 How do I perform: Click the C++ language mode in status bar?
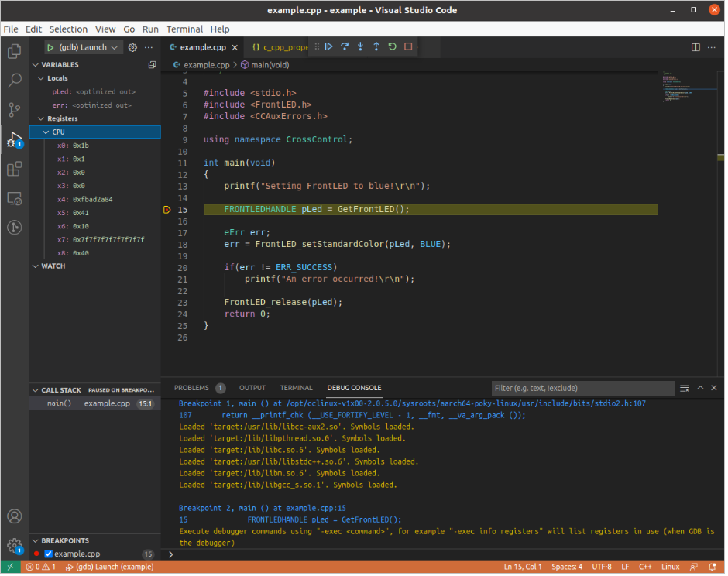point(644,567)
